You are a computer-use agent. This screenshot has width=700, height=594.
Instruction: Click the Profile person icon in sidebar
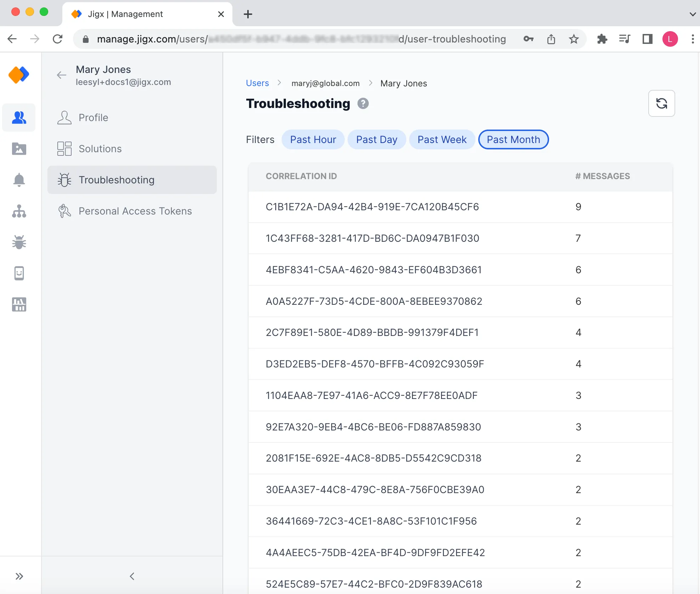click(64, 117)
